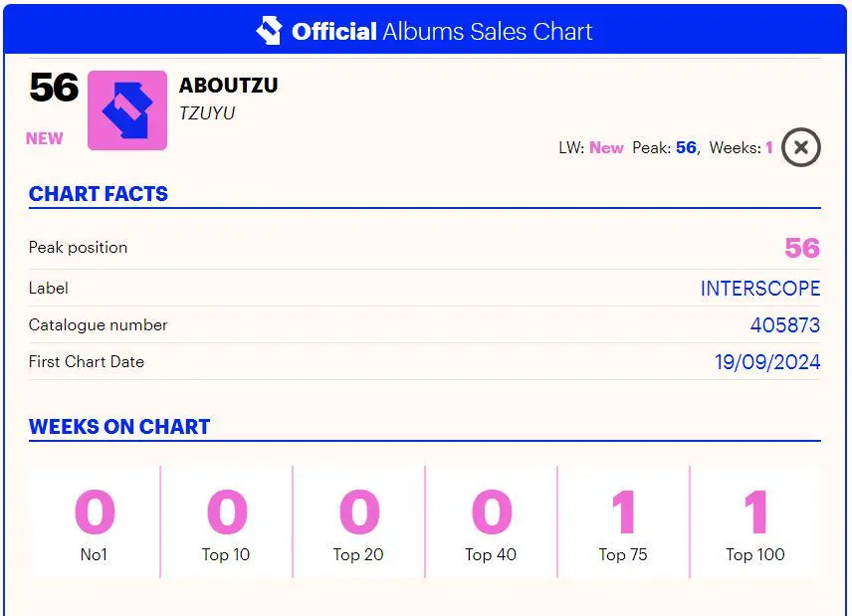
Task: Select the chart position number 56
Action: 56,90
